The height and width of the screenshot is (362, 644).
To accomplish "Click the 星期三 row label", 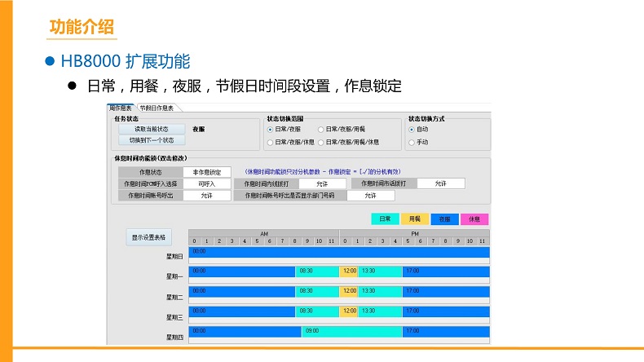I will pyautogui.click(x=174, y=317).
